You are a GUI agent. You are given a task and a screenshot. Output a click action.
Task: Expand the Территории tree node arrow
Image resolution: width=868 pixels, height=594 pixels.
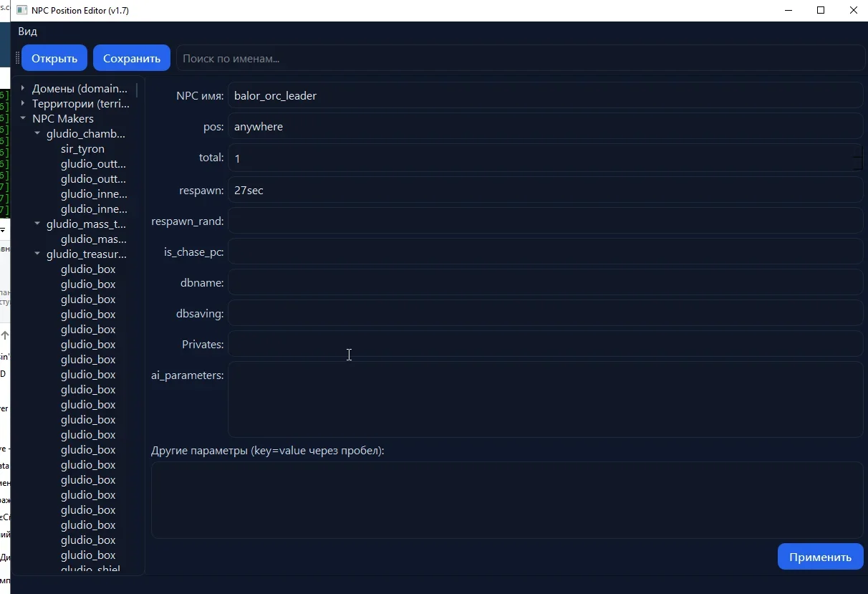point(23,104)
